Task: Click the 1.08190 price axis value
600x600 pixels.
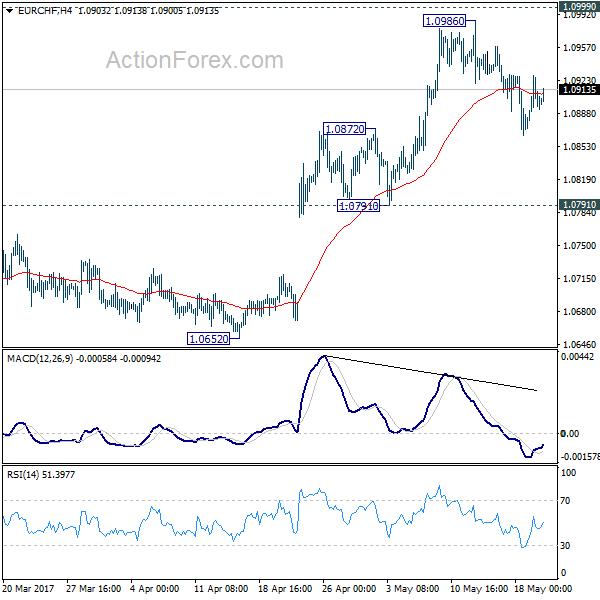Action: pyautogui.click(x=579, y=179)
